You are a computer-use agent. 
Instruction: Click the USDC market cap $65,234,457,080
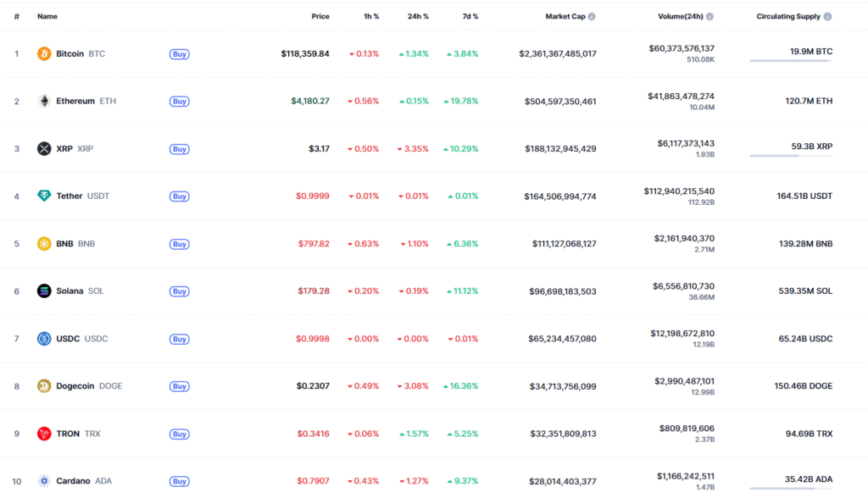[x=562, y=339]
